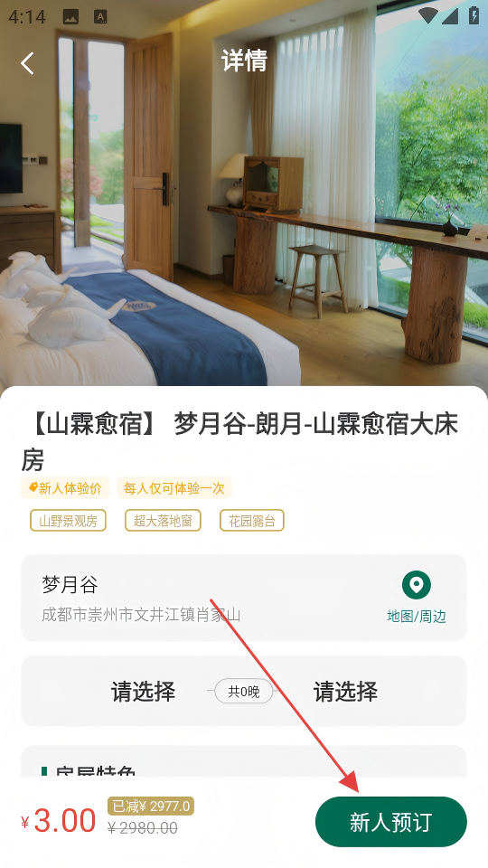The height and width of the screenshot is (868, 488).
Task: Tap the 新人体验价 price tag label
Action: (65, 488)
